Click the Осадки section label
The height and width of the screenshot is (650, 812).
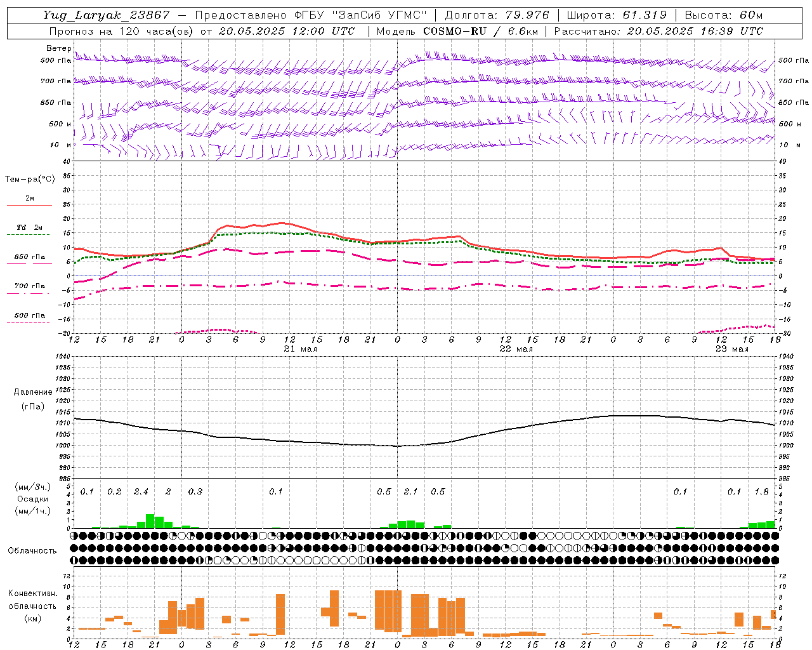pyautogui.click(x=32, y=499)
